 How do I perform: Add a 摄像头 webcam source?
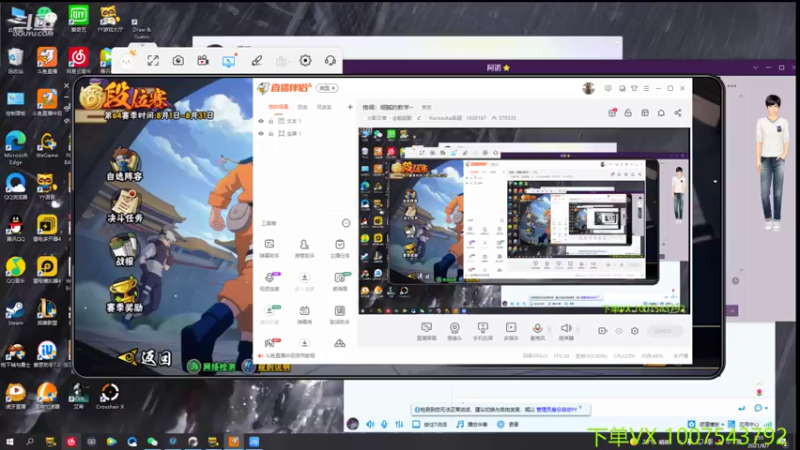point(455,331)
